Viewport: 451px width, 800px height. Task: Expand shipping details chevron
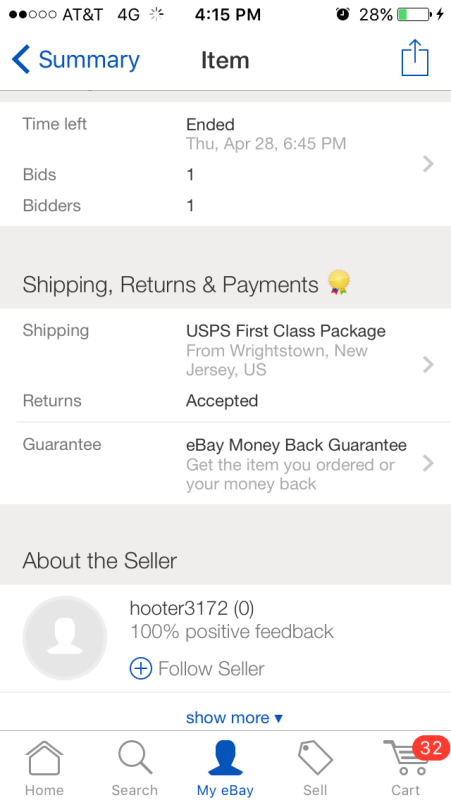(x=429, y=364)
